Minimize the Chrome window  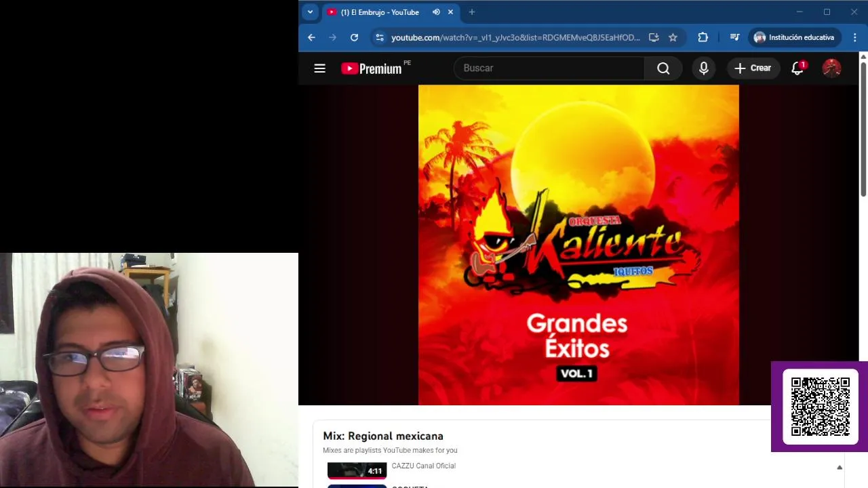800,12
